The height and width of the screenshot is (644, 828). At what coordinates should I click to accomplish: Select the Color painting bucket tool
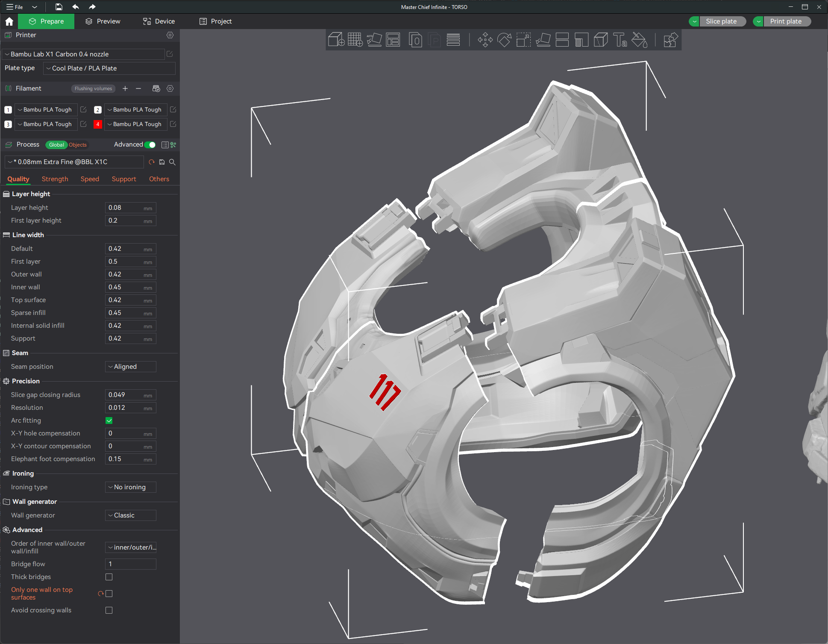pos(639,40)
